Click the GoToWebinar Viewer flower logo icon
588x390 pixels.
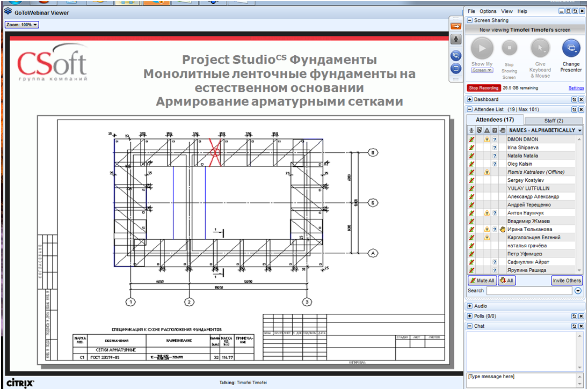click(8, 11)
